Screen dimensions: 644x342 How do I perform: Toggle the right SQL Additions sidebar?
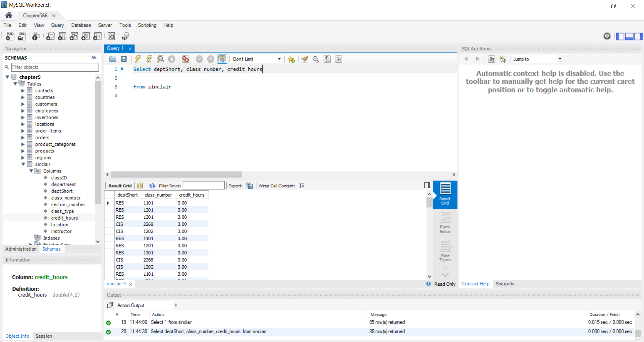pyautogui.click(x=638, y=36)
